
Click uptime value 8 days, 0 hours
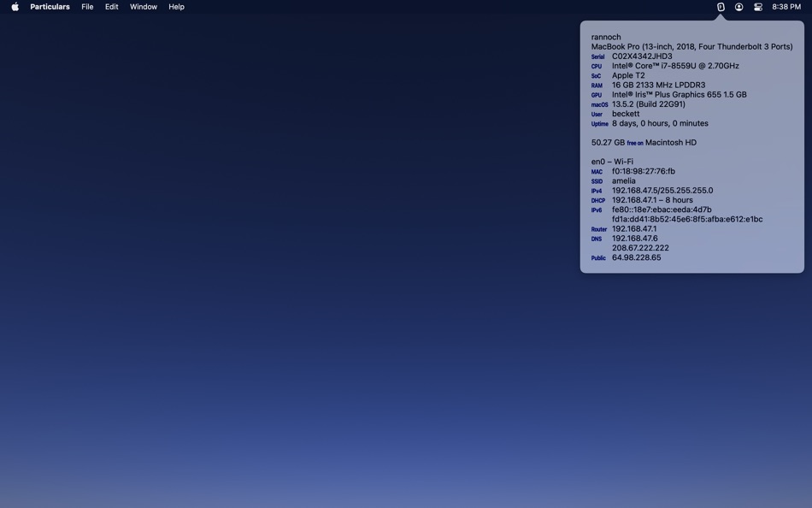(660, 123)
